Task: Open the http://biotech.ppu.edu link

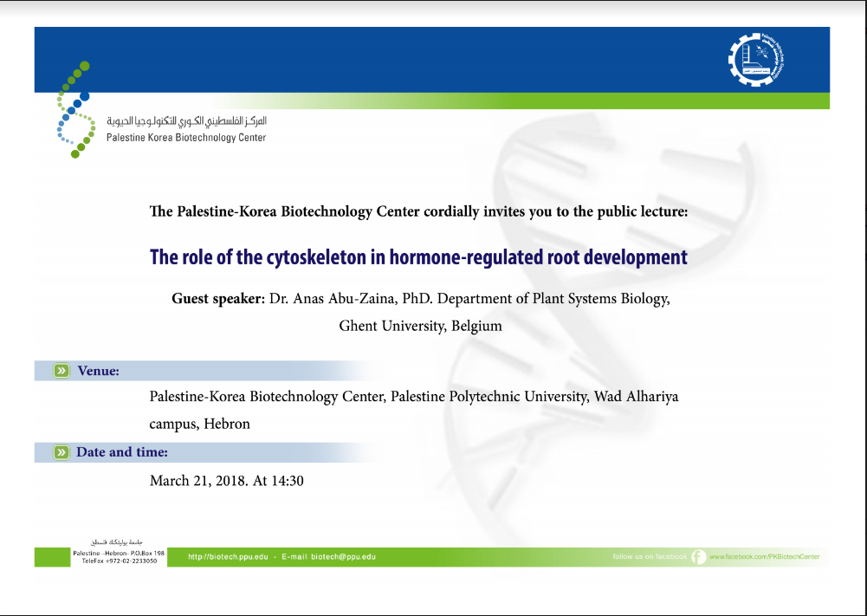Action: coord(228,557)
